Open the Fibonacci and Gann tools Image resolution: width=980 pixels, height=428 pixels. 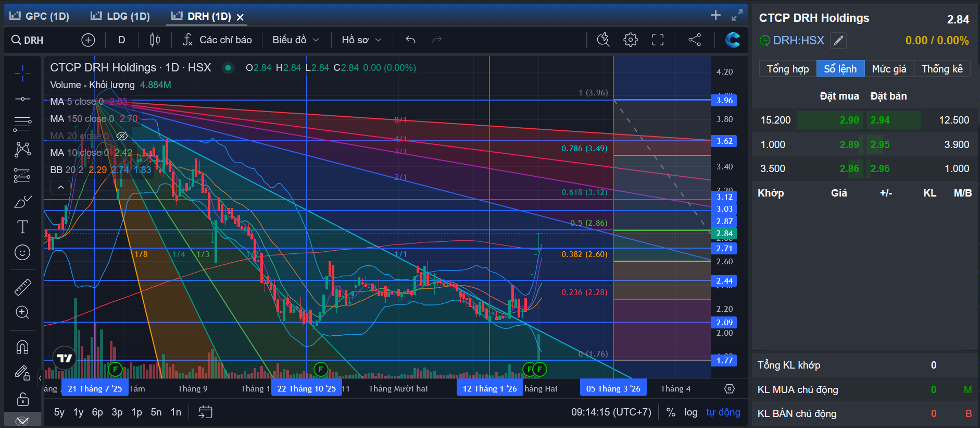[x=22, y=124]
